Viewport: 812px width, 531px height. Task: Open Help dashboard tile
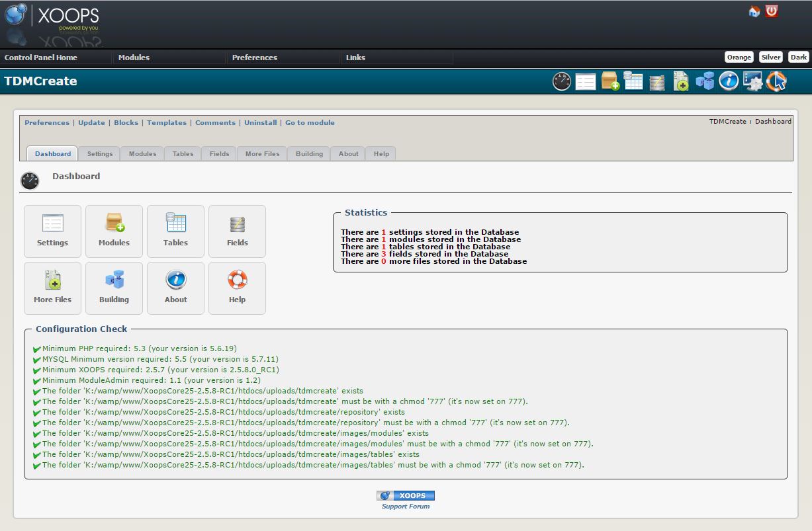(237, 288)
